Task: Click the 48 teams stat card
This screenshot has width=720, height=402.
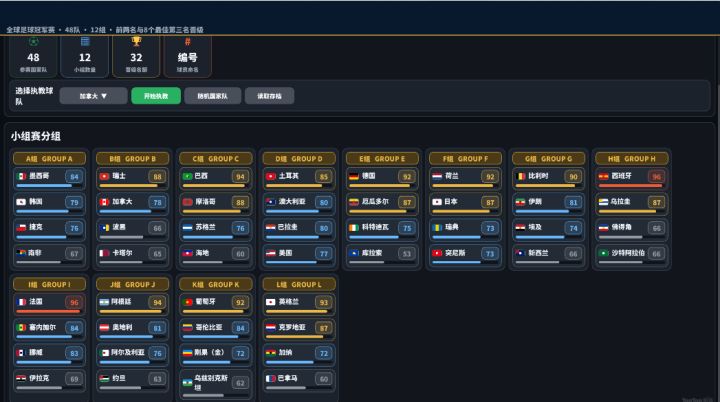Action: (34, 56)
